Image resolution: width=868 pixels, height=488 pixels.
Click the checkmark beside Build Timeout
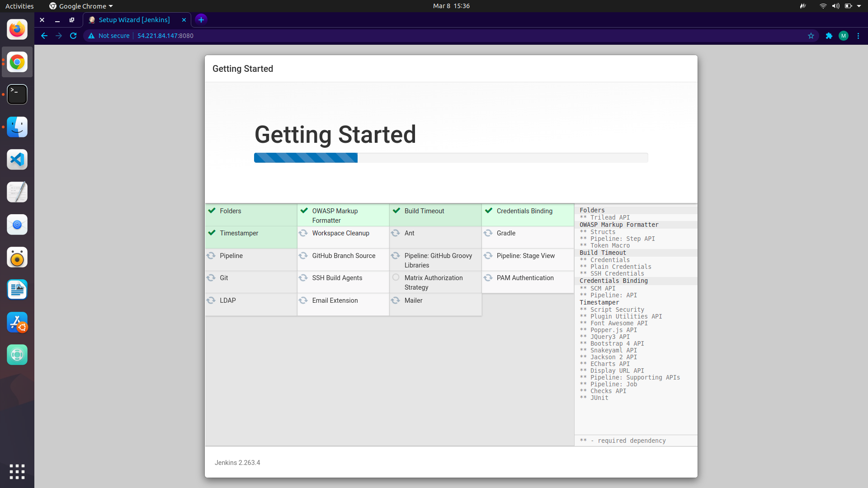396,211
